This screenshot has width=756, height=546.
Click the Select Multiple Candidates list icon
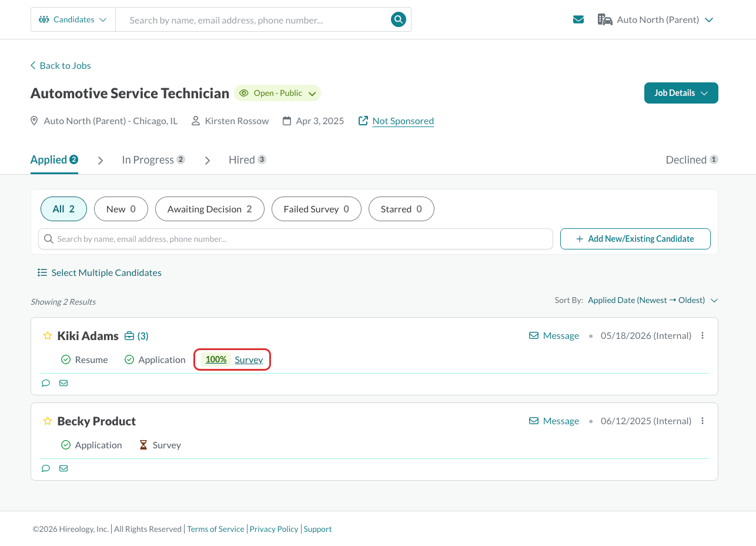(x=42, y=272)
